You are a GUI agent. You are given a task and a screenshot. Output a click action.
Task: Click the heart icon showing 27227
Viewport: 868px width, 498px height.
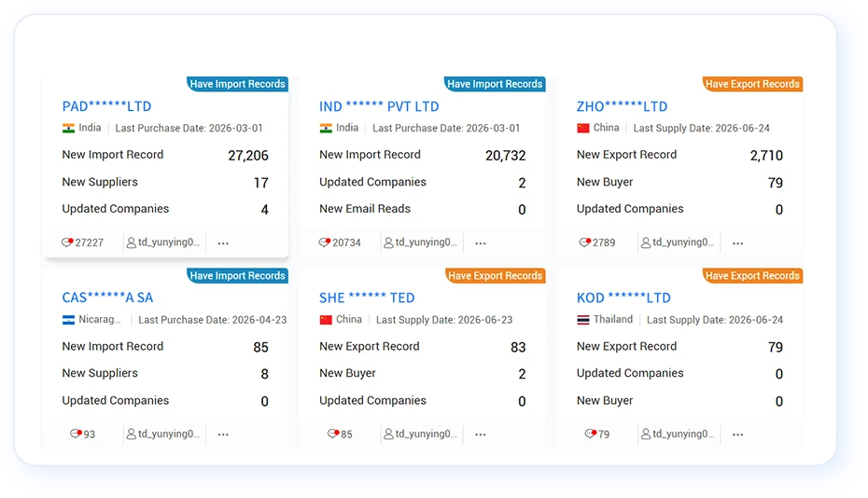tap(67, 242)
